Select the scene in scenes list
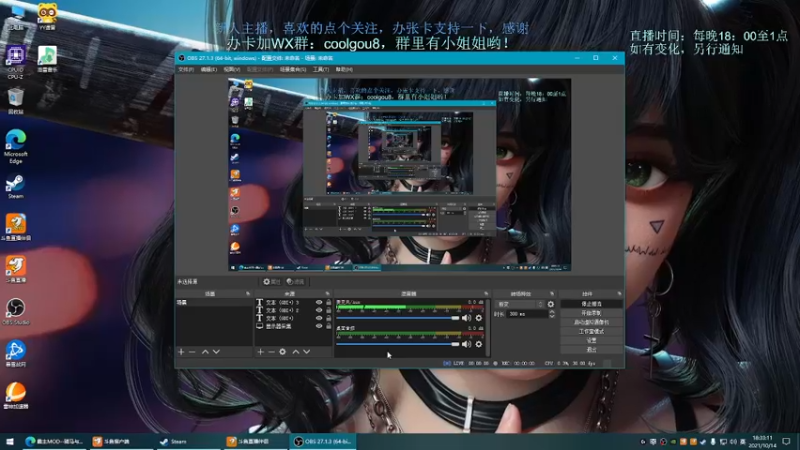 214,303
